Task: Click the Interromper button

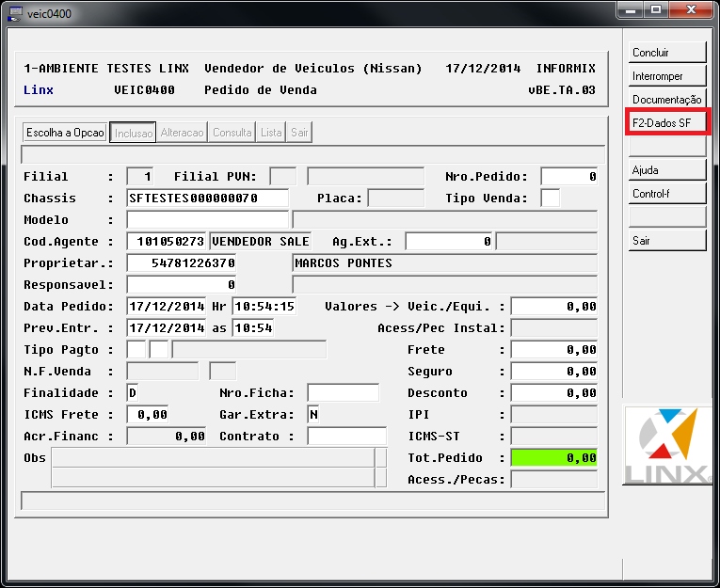Action: click(x=666, y=76)
